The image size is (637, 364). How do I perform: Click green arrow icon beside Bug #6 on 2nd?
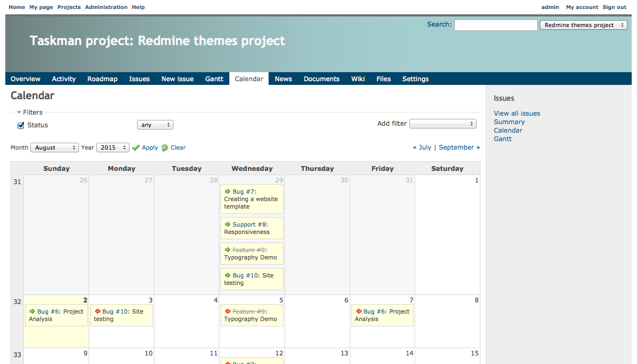(x=32, y=311)
